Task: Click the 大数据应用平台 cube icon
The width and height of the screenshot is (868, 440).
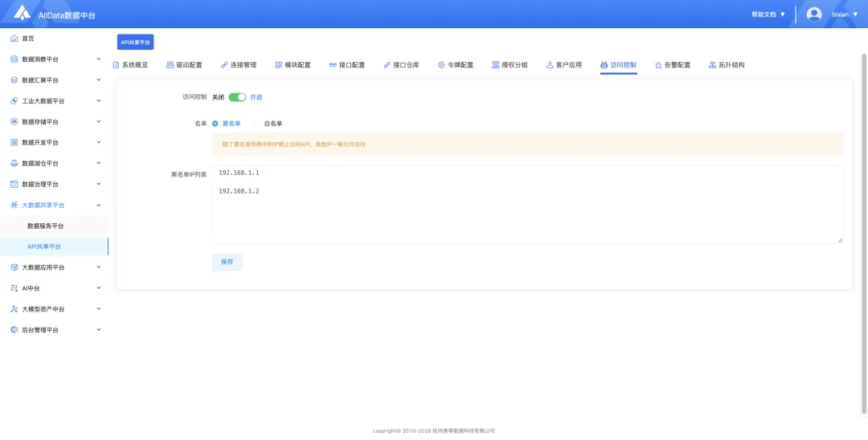Action: pyautogui.click(x=14, y=267)
